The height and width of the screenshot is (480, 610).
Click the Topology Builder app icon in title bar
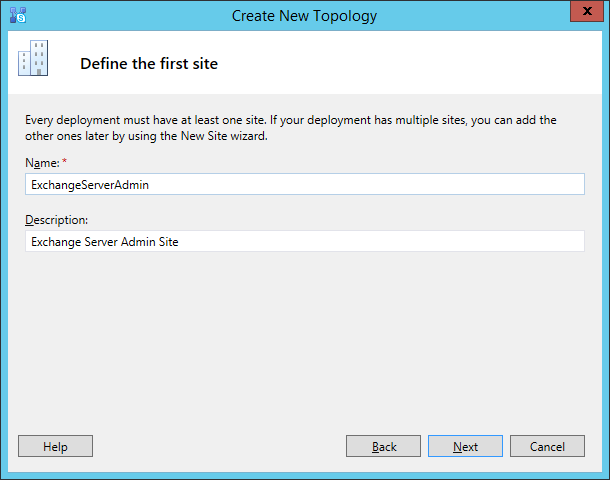click(x=18, y=15)
